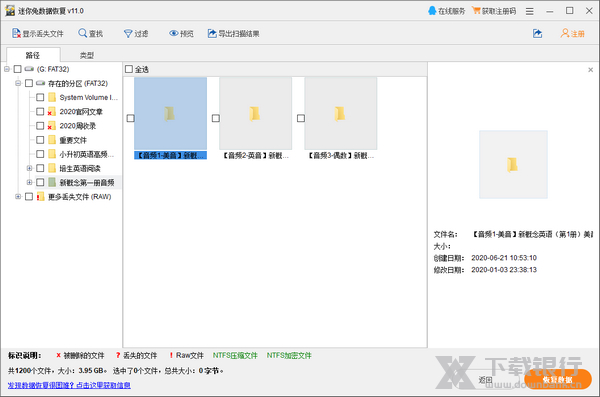Click the 返回 back button
Image resolution: width=600 pixels, height=397 pixels.
485,379
